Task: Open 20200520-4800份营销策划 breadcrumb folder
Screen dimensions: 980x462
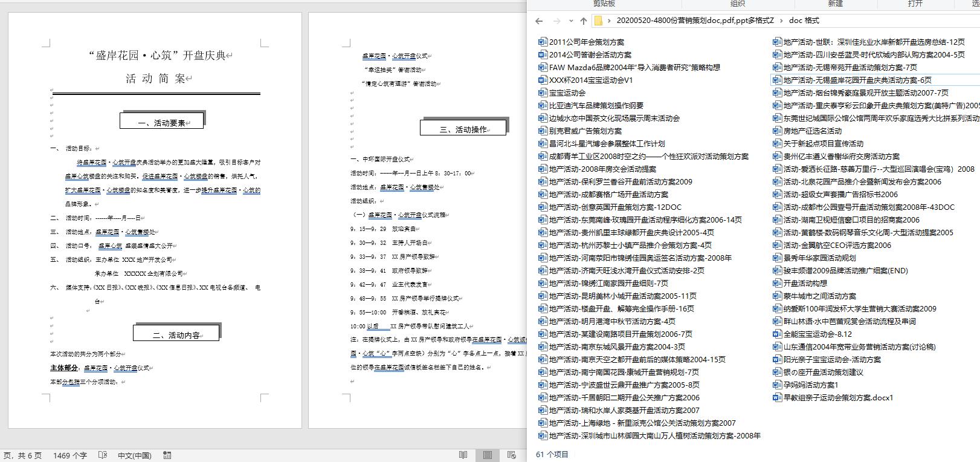Action: coord(695,21)
